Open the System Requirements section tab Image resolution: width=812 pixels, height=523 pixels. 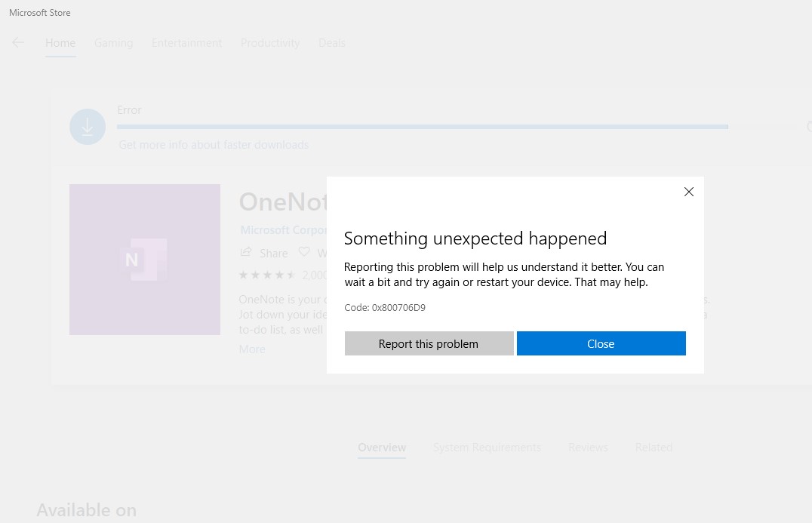tap(487, 448)
